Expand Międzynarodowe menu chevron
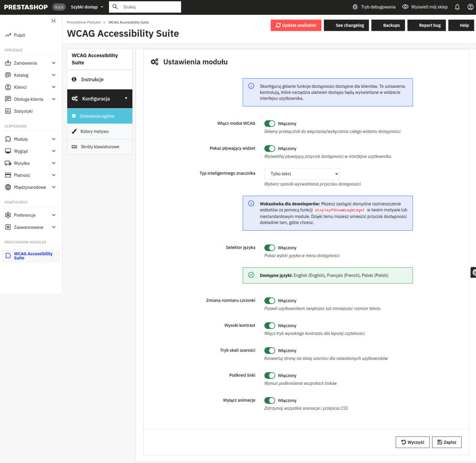The width and height of the screenshot is (476, 463). pyautogui.click(x=54, y=187)
